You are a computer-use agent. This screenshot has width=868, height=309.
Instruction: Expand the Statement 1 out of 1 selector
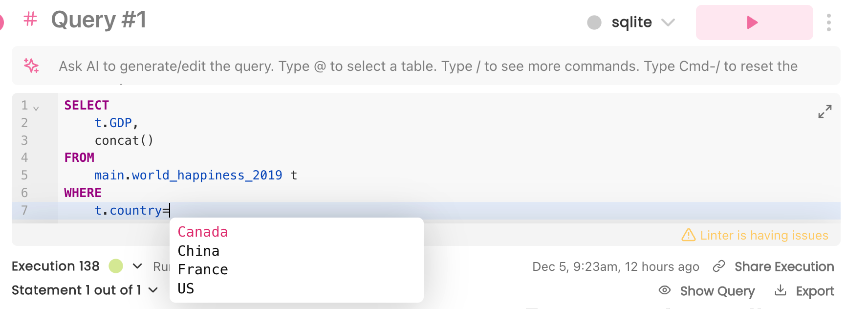coord(85,290)
